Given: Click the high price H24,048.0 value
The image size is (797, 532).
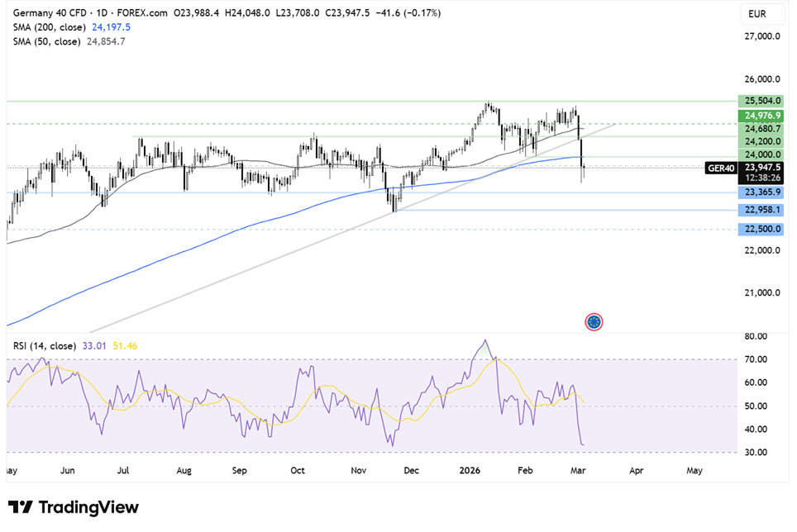Looking at the screenshot, I should tap(247, 13).
